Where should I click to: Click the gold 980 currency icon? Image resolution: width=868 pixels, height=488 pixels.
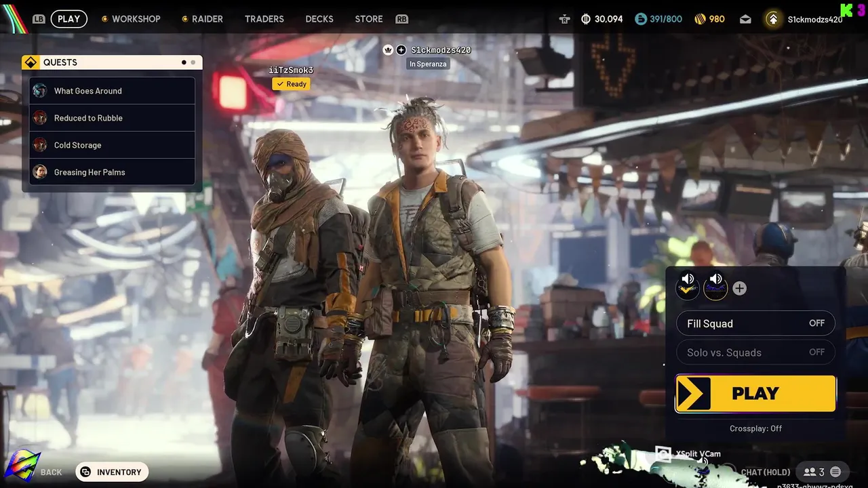pyautogui.click(x=701, y=19)
